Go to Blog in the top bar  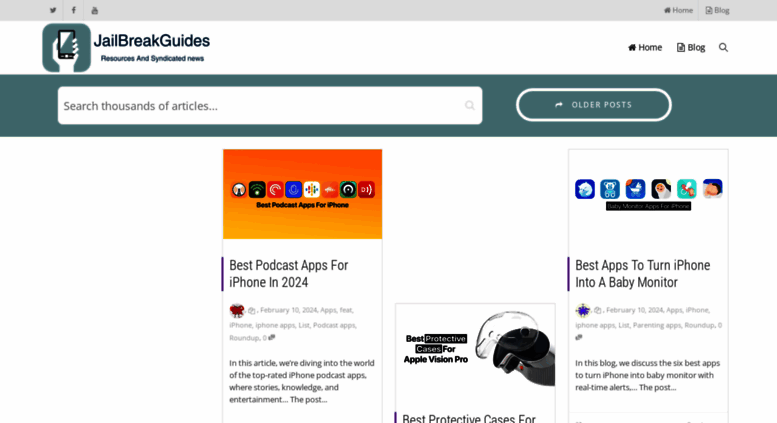pos(717,10)
